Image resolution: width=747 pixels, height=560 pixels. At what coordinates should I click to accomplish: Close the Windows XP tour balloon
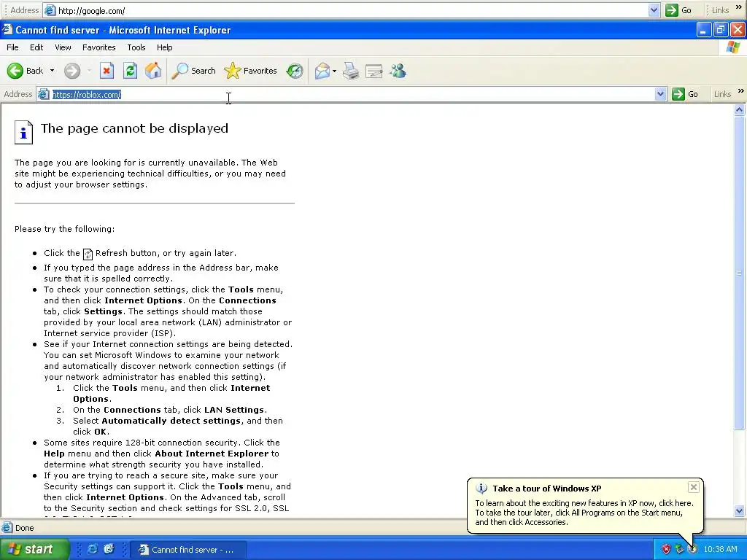694,486
